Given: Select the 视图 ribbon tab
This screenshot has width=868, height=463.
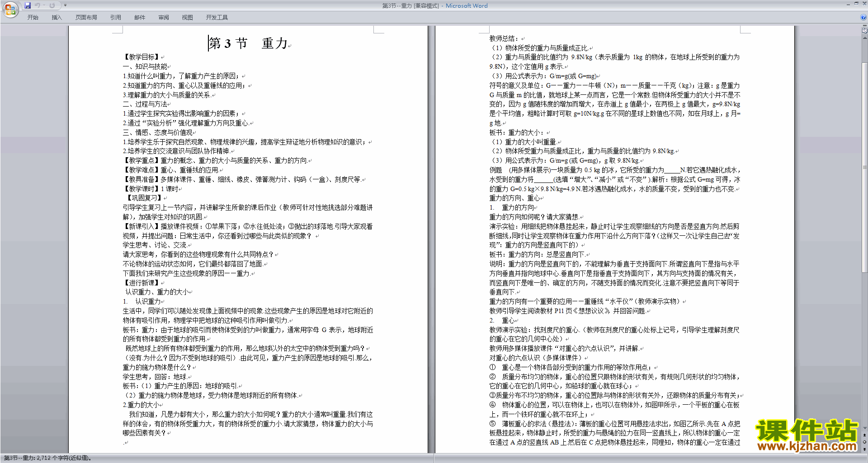Looking at the screenshot, I should click(x=188, y=17).
